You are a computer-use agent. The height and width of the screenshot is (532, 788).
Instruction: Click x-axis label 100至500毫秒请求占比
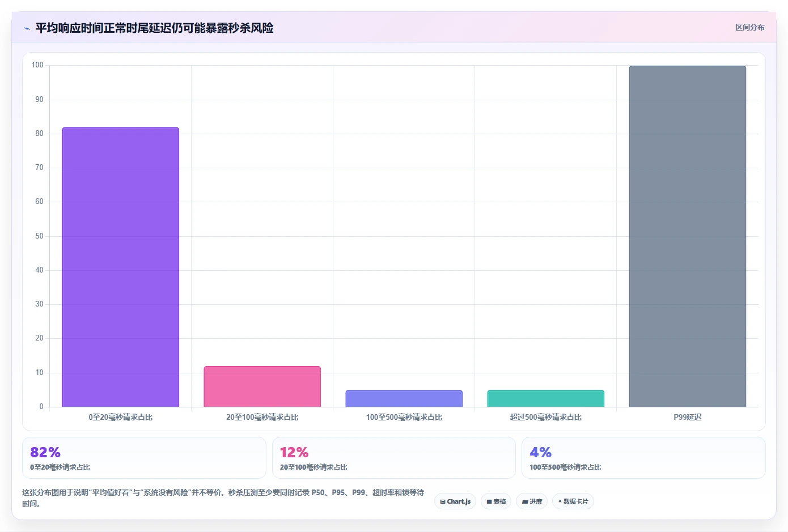click(x=404, y=417)
